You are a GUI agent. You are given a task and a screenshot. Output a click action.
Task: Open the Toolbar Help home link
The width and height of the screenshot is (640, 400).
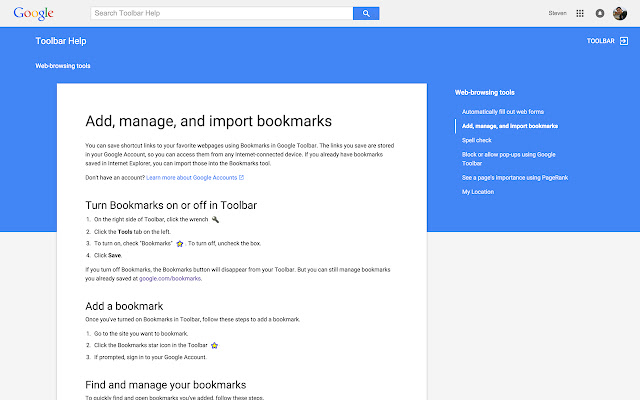tap(61, 41)
